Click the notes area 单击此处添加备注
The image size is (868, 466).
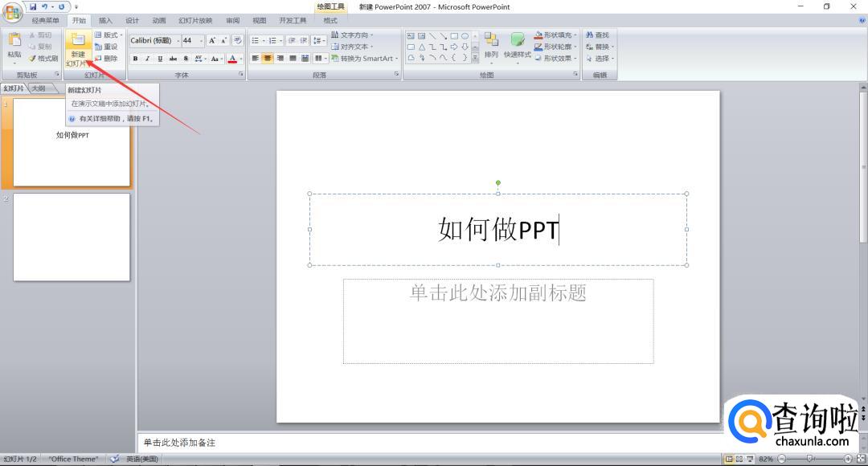(x=179, y=443)
